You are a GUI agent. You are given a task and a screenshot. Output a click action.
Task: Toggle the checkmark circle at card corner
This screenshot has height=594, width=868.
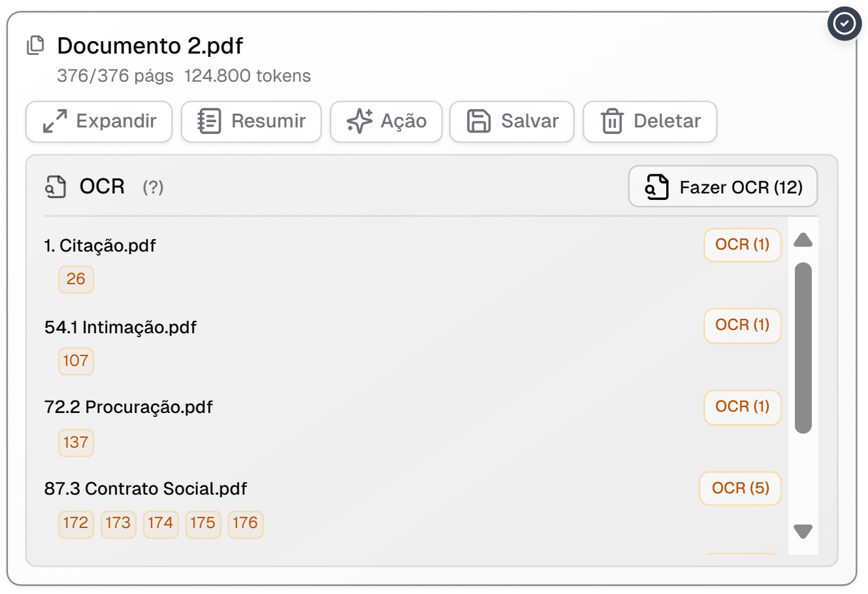[844, 24]
